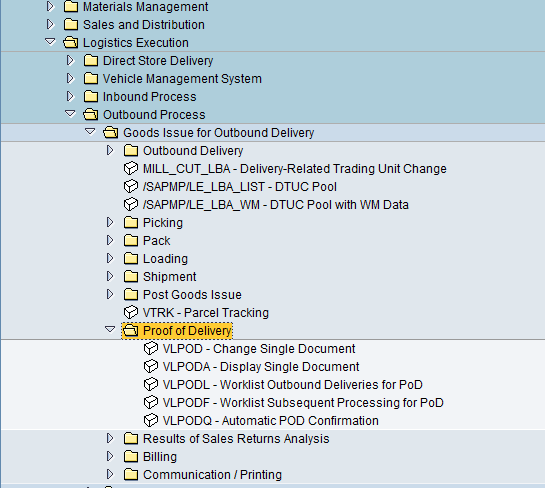Expand the Post Goods Issue folder

(x=110, y=294)
